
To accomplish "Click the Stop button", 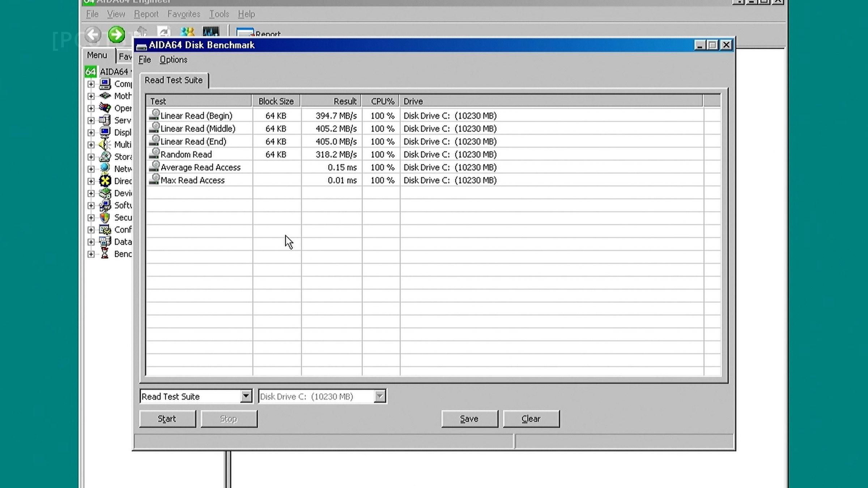I will click(229, 419).
